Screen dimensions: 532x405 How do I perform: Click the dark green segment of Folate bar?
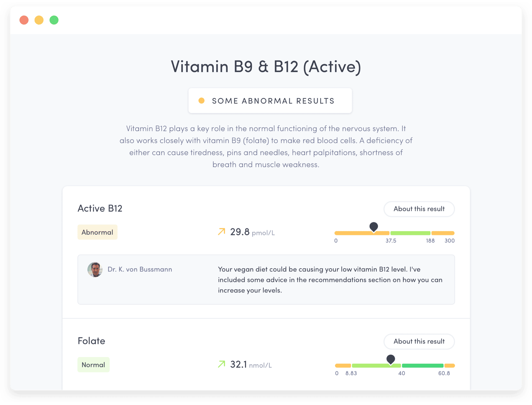(x=423, y=366)
